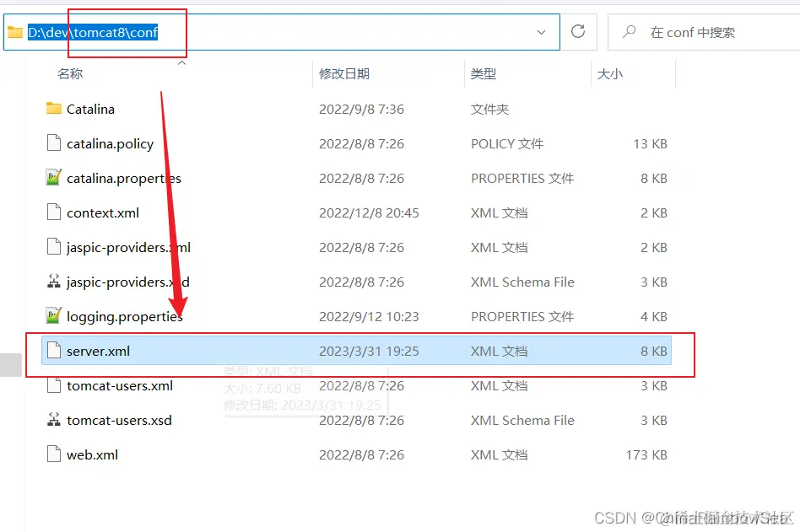Select the jaspic-providers.xsd file name

[127, 282]
